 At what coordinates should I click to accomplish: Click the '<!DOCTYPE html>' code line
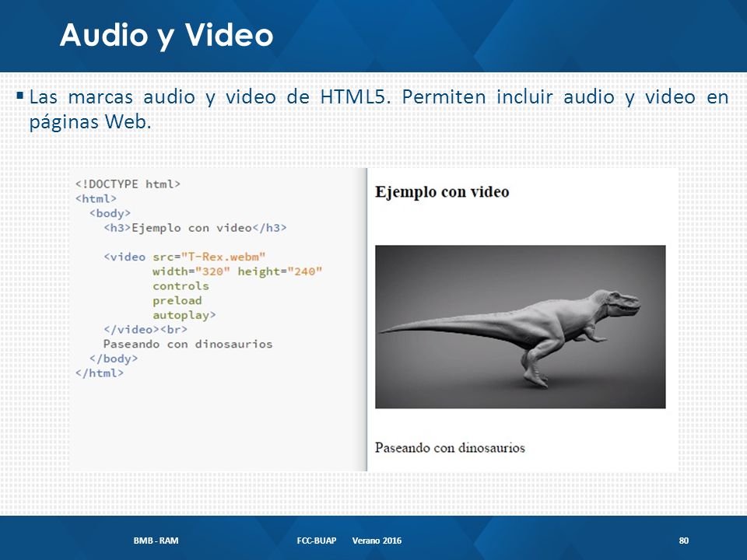(x=128, y=184)
